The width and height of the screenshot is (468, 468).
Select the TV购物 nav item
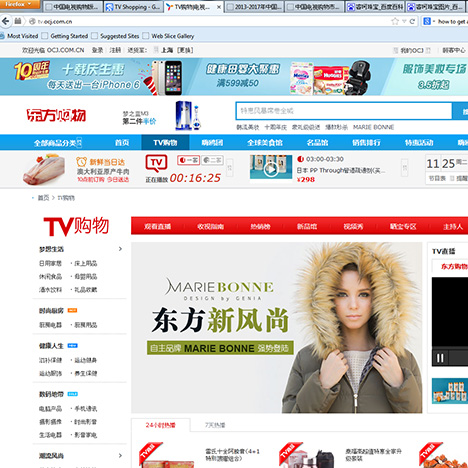[165, 143]
